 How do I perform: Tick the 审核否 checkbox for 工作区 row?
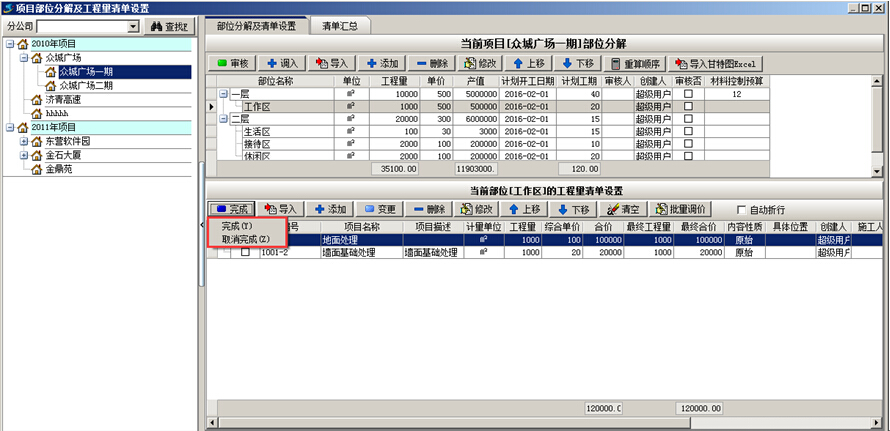click(688, 106)
